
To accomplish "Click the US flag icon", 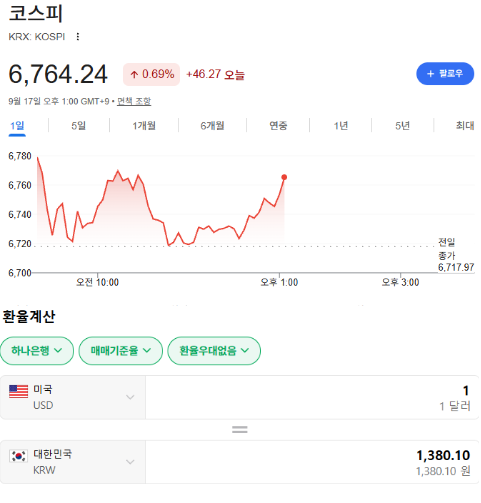I will [x=19, y=392].
